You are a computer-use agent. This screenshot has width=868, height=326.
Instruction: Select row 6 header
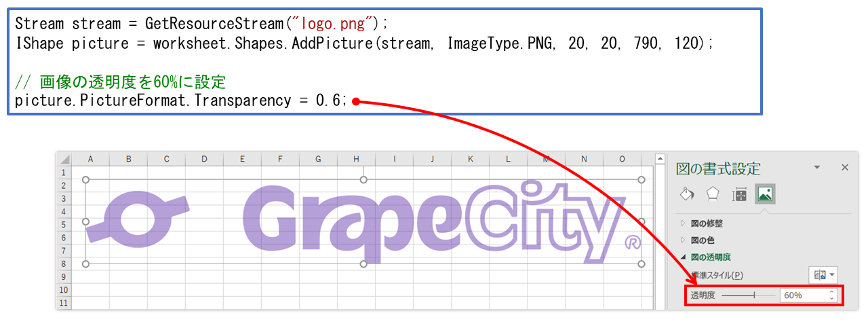coord(64,238)
